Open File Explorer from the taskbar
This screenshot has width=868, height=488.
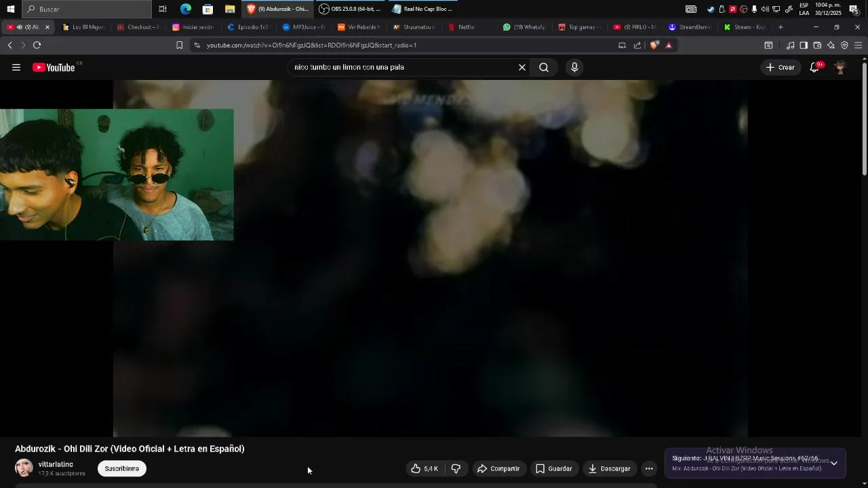click(230, 9)
